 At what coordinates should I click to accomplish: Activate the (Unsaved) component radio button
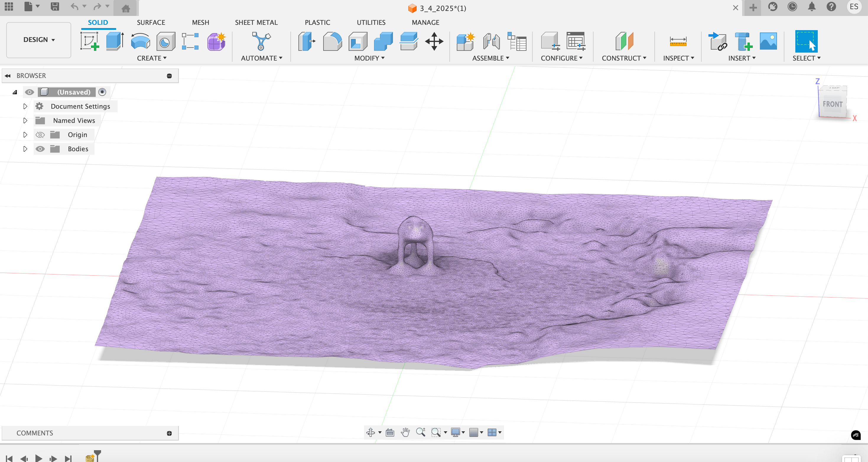click(102, 92)
